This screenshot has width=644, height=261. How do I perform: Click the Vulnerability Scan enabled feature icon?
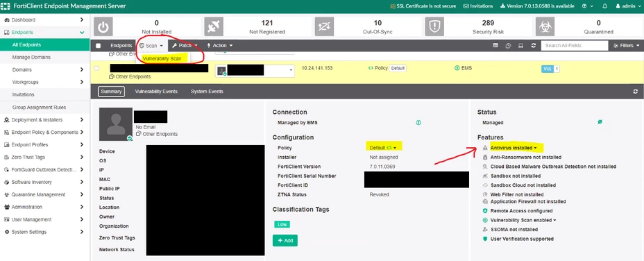(485, 220)
